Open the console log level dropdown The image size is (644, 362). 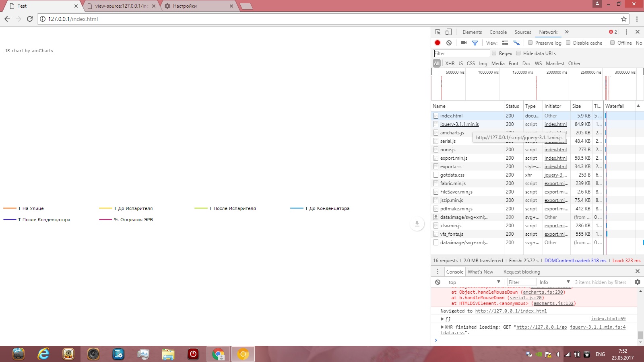click(555, 282)
